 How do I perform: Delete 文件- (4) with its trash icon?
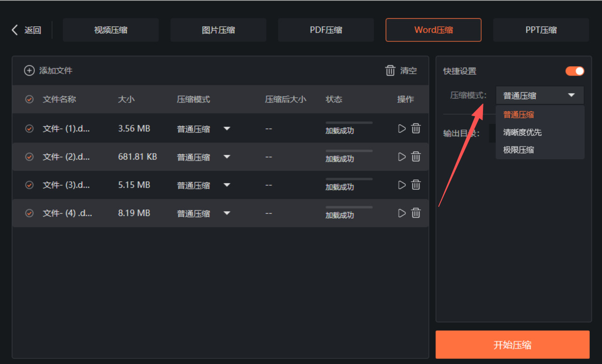(x=416, y=213)
